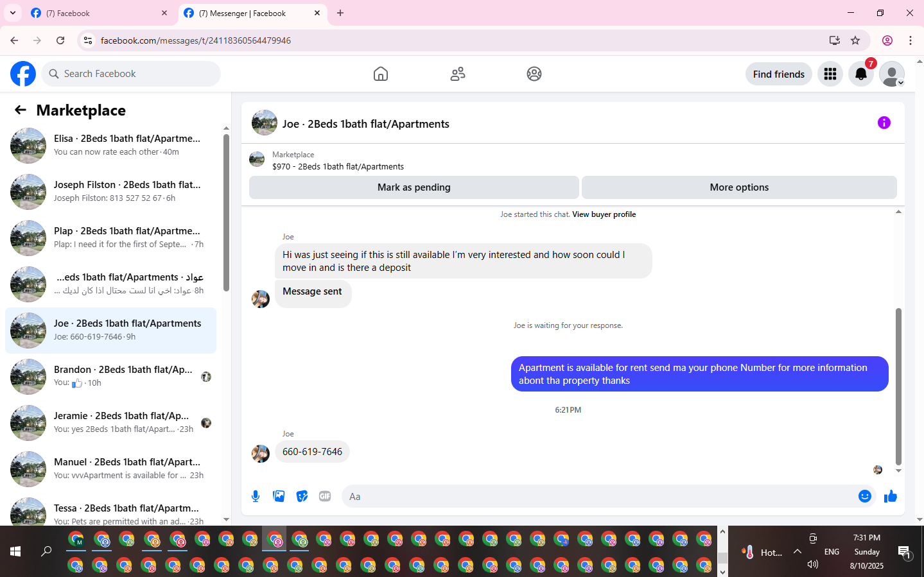Open the account profile menu
This screenshot has height=577, width=924.
pyautogui.click(x=892, y=74)
